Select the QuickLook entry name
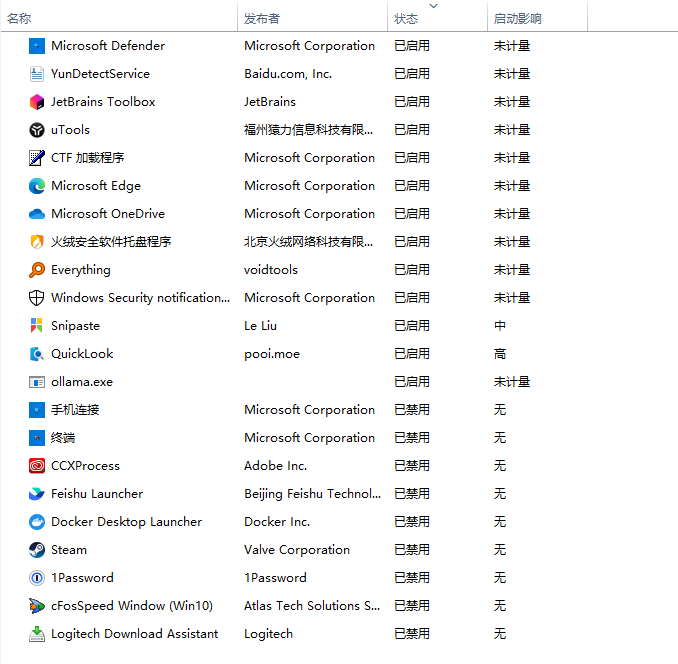The width and height of the screenshot is (678, 664). (82, 354)
